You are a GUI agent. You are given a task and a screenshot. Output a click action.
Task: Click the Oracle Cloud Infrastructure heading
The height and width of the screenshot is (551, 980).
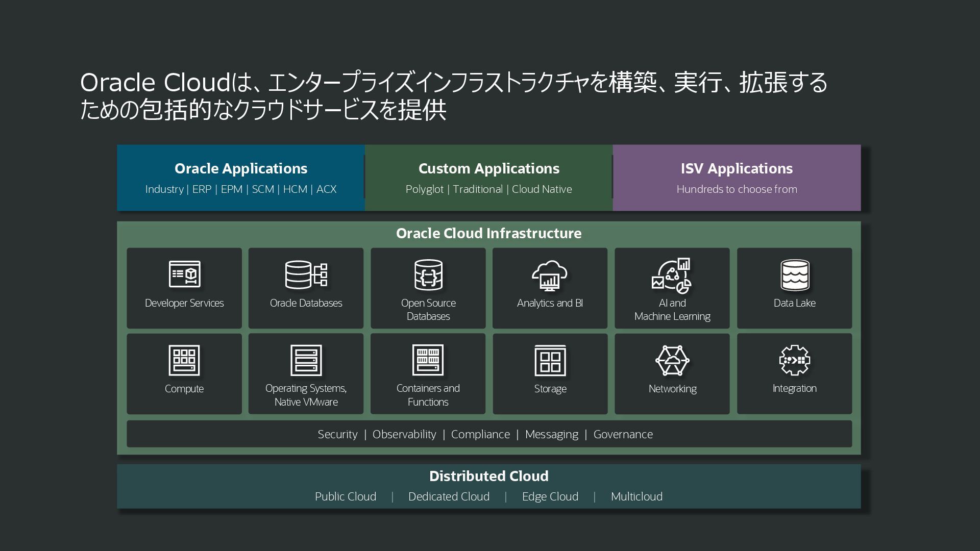tap(488, 233)
